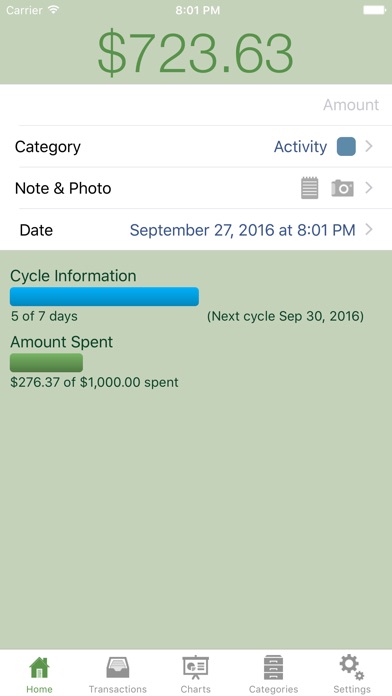Open the Settings gears icon
The width and height of the screenshot is (392, 696).
[x=352, y=667]
